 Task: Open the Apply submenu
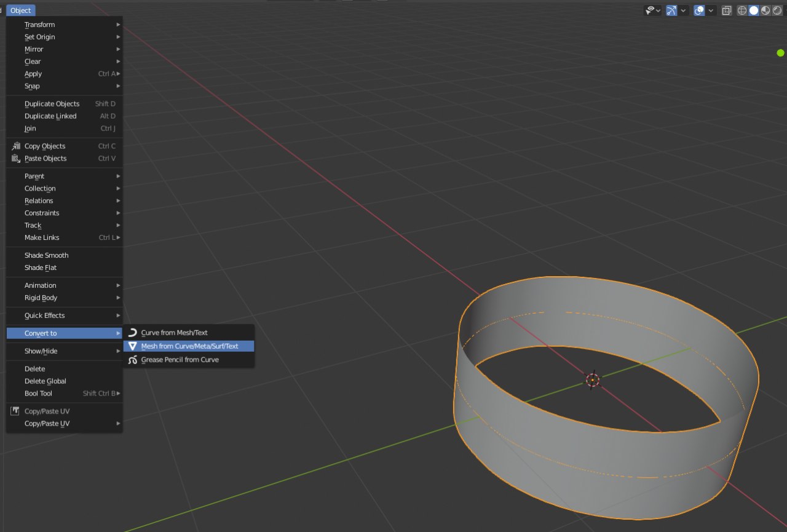tap(65, 74)
